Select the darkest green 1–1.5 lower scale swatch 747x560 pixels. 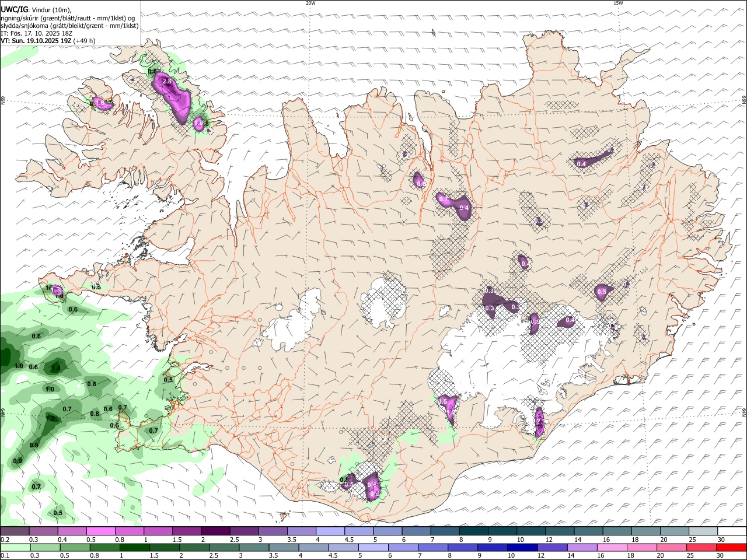pyautogui.click(x=135, y=547)
